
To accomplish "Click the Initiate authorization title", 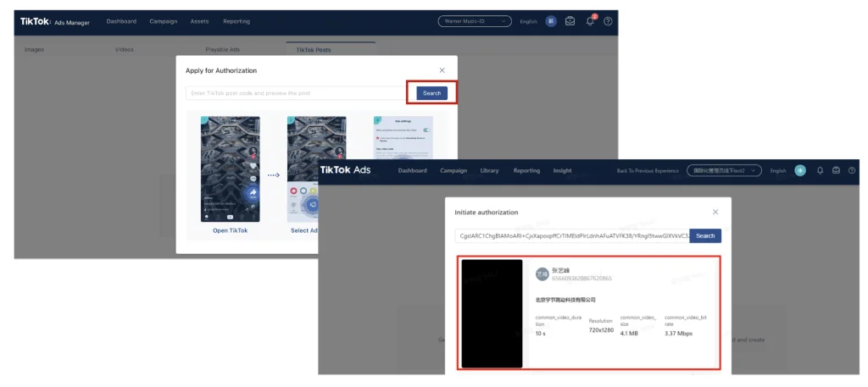I will point(486,212).
